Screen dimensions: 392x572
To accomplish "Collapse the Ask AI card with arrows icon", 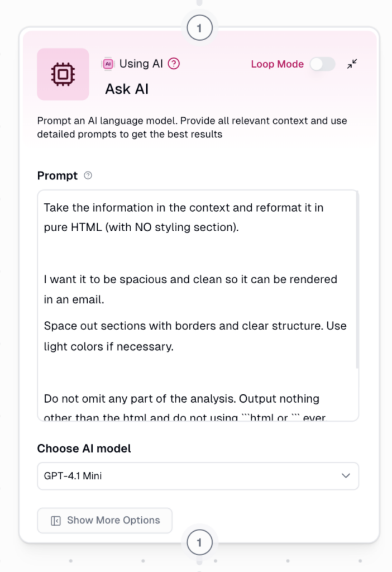I will pyautogui.click(x=352, y=64).
